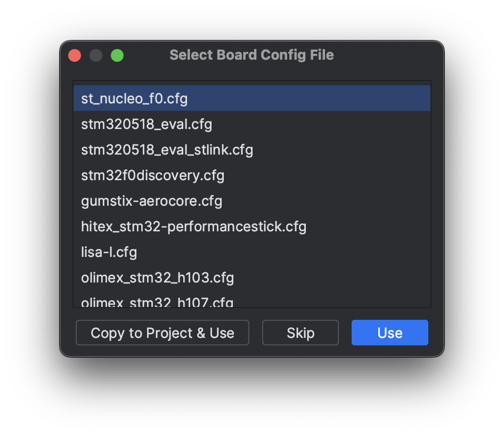Click the gray minimize traffic light

96,55
